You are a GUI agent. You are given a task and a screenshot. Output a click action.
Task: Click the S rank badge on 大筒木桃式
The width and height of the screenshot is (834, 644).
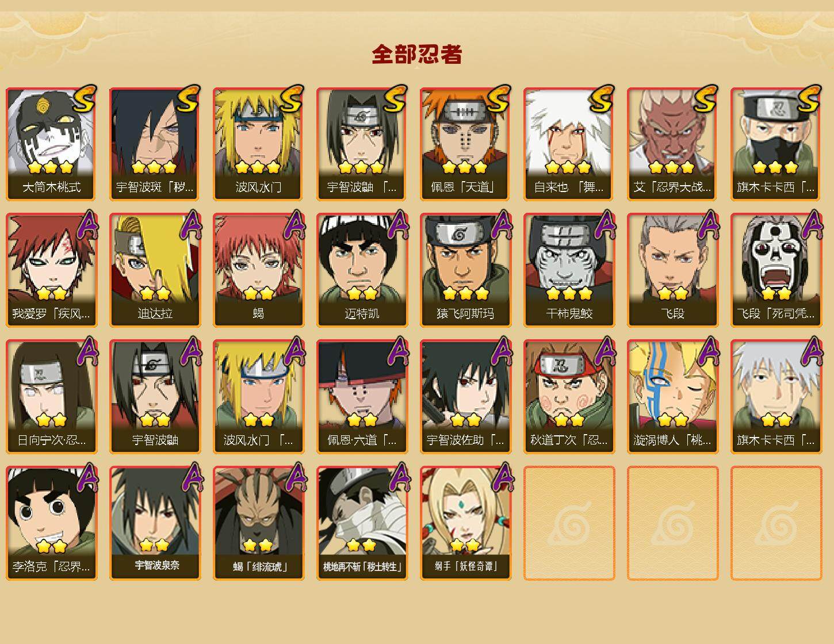tap(85, 98)
